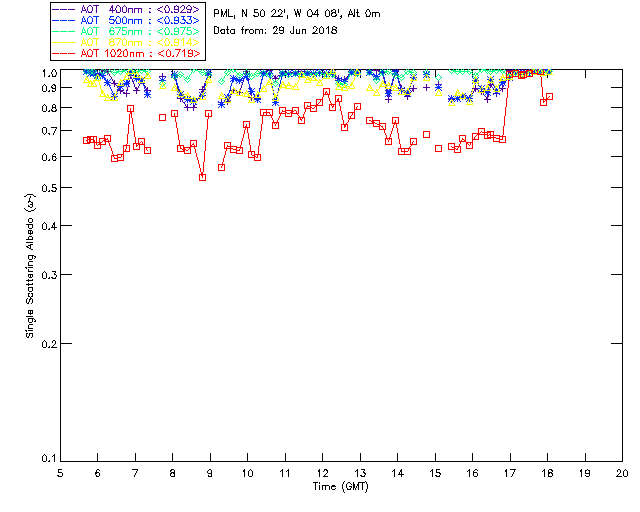
Task: Select the x-axis tick label 12
Action: pyautogui.click(x=322, y=473)
